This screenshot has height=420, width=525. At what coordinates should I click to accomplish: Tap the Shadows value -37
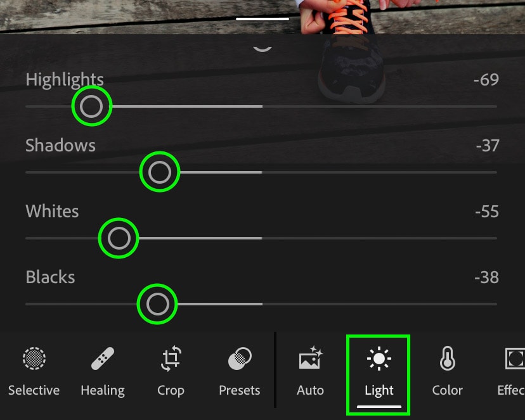487,146
